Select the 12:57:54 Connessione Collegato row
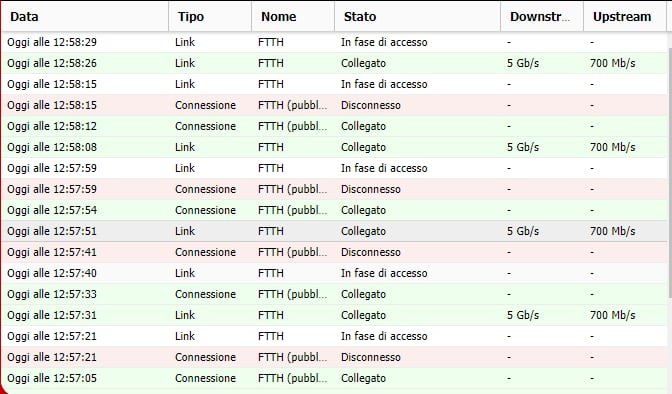672x394 pixels. pyautogui.click(x=334, y=210)
